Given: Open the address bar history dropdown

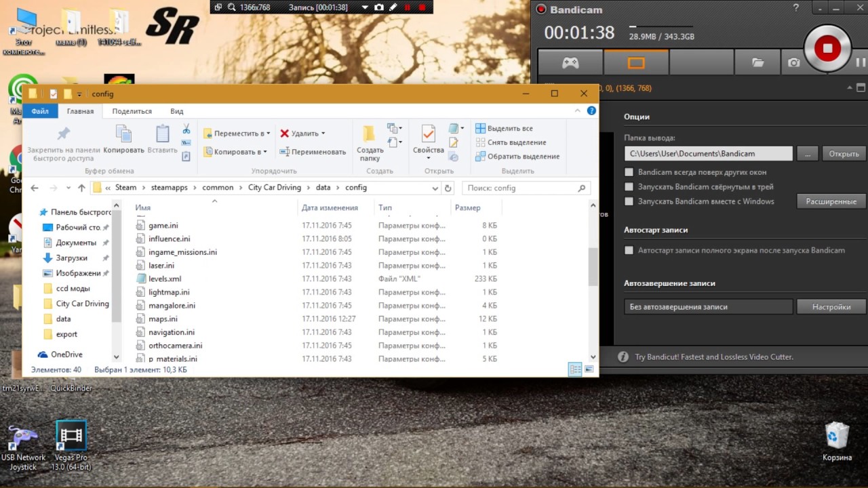Looking at the screenshot, I should coord(435,188).
